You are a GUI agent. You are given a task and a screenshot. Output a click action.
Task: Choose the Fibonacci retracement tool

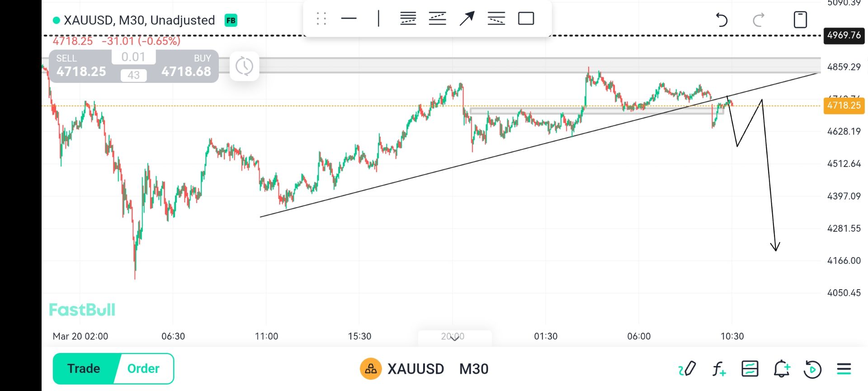(408, 19)
